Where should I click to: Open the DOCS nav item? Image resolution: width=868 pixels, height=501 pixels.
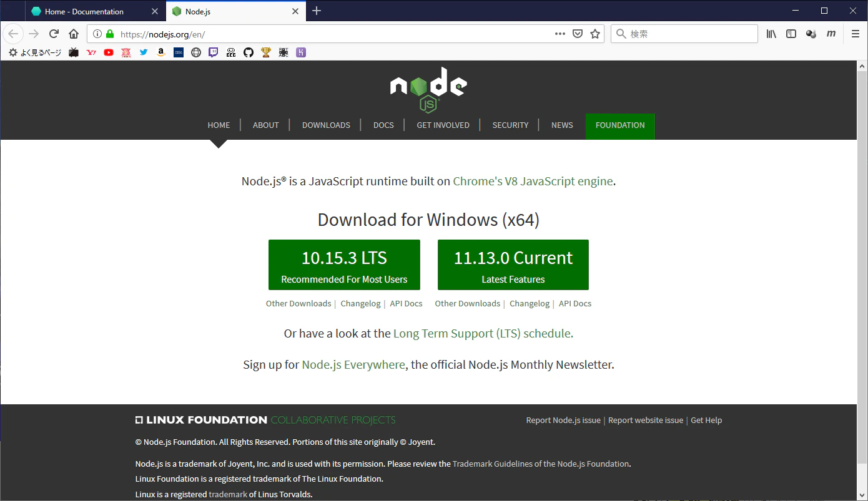[x=383, y=125]
